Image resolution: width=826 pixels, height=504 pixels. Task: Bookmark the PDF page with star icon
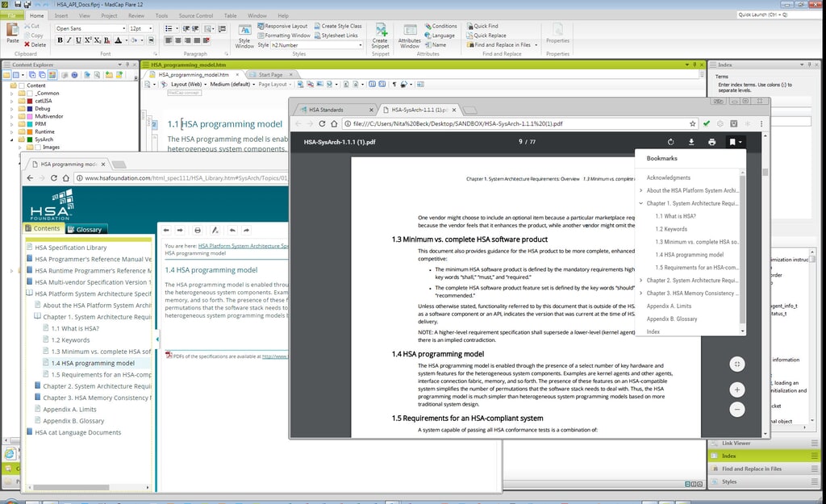(693, 123)
